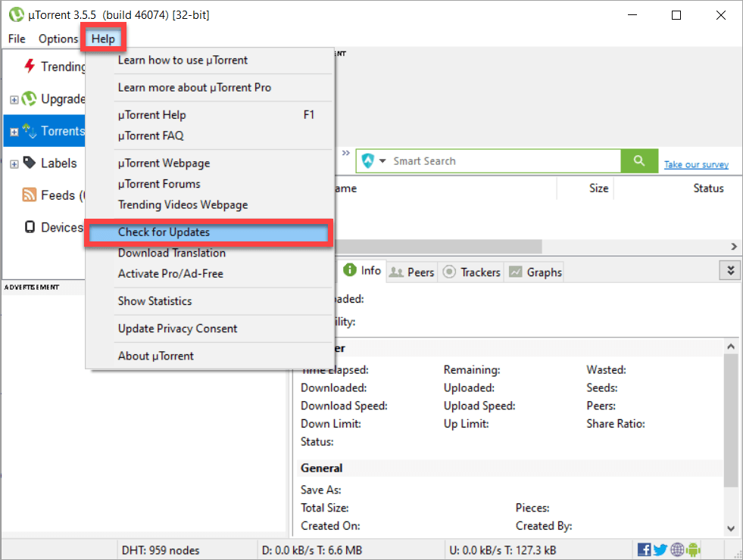The image size is (743, 560).
Task: Click the Labels tag icon
Action: pos(29,163)
